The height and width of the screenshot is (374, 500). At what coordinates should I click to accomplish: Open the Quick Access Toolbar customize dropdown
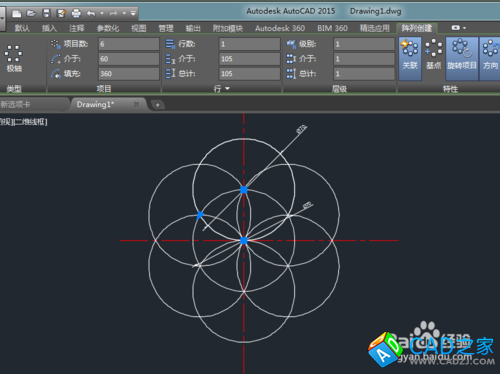coord(133,14)
